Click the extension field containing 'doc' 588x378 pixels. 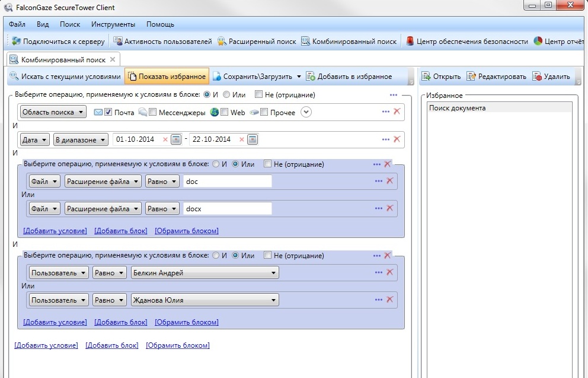(227, 182)
